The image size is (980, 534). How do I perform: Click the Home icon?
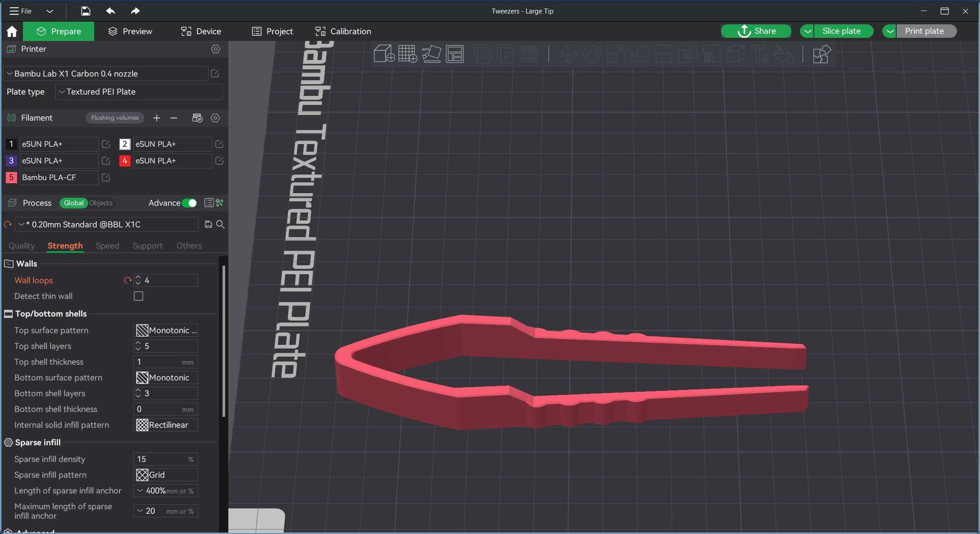(12, 31)
